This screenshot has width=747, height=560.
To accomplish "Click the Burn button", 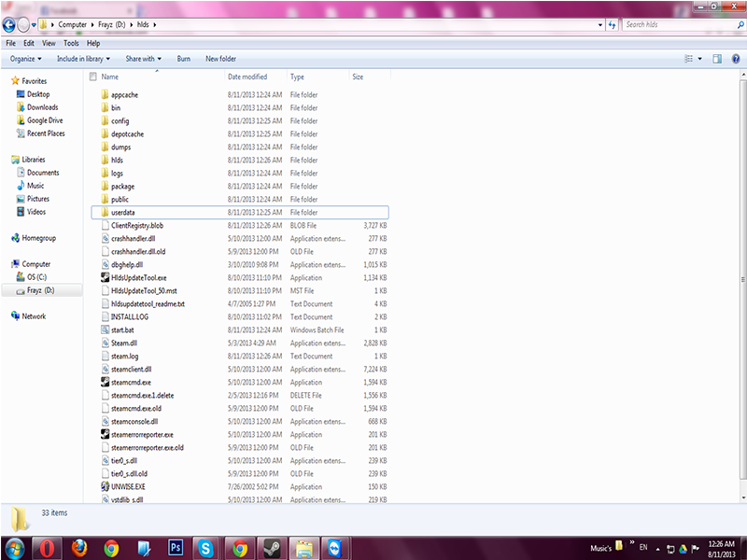I will (x=183, y=59).
